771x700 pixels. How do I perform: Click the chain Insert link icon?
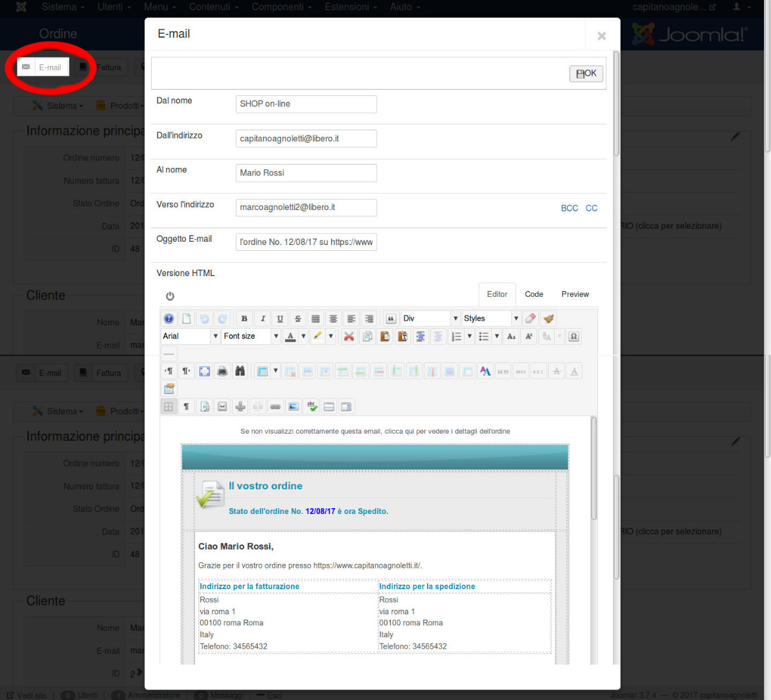coord(275,407)
